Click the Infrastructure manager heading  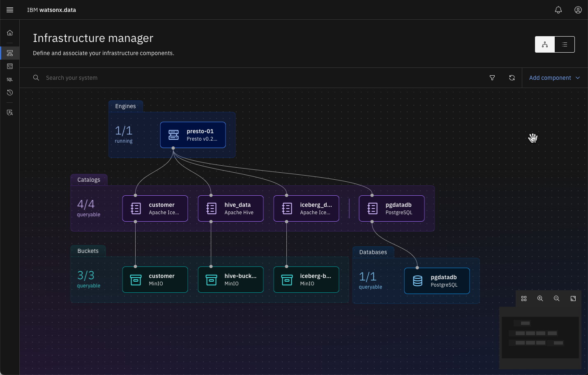[x=93, y=38]
